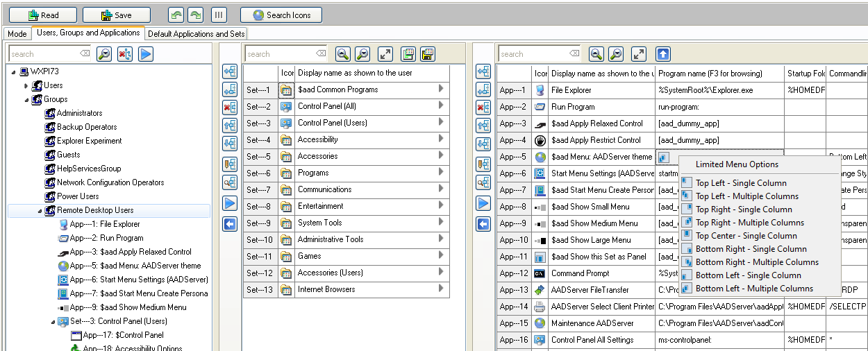The image size is (868, 351).
Task: Expand the Users node in the tree
Action: (26, 86)
